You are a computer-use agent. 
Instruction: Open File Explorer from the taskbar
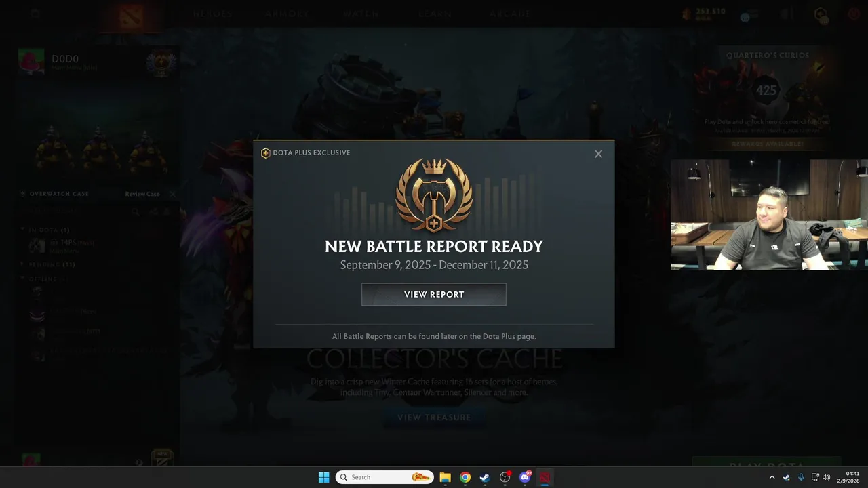[x=445, y=477]
